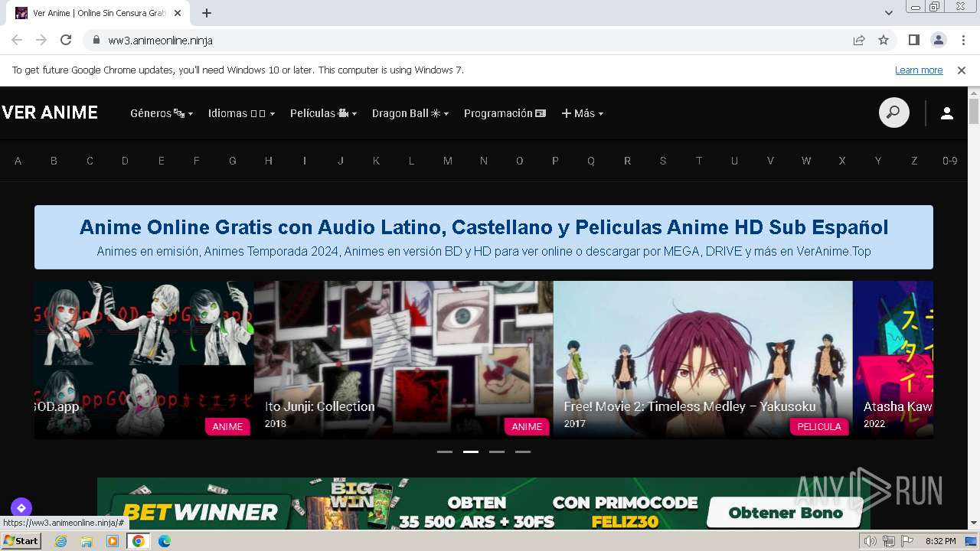Click the purple floating widget icon
The image size is (980, 551).
[x=21, y=507]
